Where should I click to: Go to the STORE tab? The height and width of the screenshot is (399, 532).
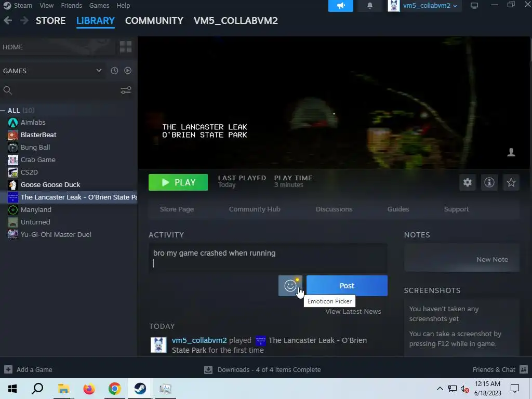pos(50,21)
